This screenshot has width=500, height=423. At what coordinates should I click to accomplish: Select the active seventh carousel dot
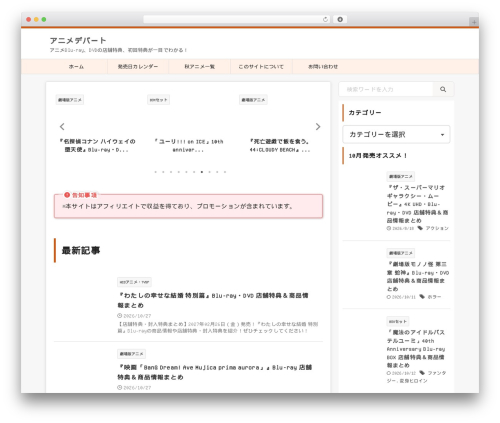click(202, 172)
